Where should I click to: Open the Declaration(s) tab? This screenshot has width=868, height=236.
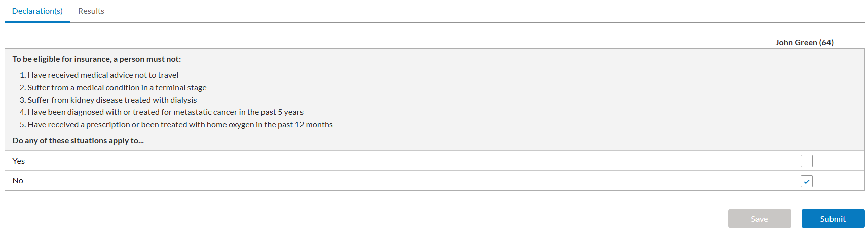[x=37, y=11]
